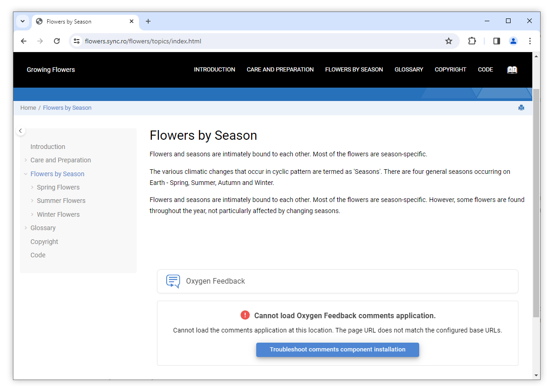
Task: Close the Flowers by Season tab
Action: point(132,21)
